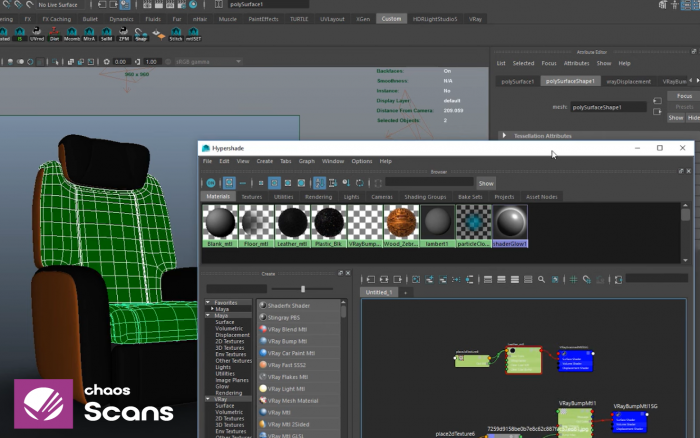The height and width of the screenshot is (438, 700).
Task: Click the Dist shelf tool icon
Action: 54,34
